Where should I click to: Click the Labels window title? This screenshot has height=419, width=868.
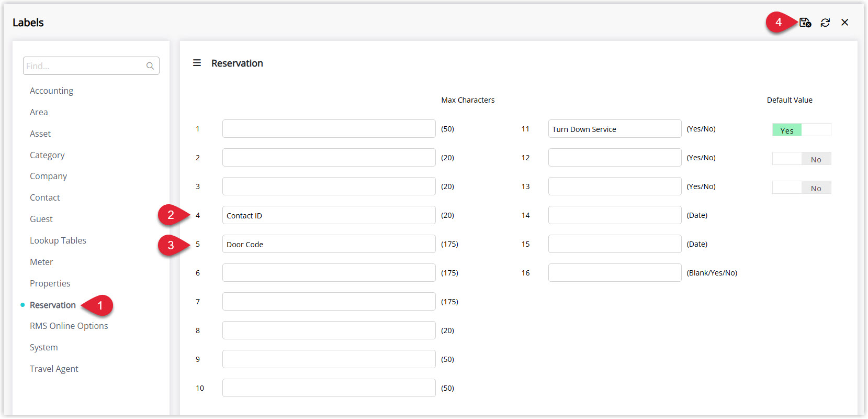point(28,23)
